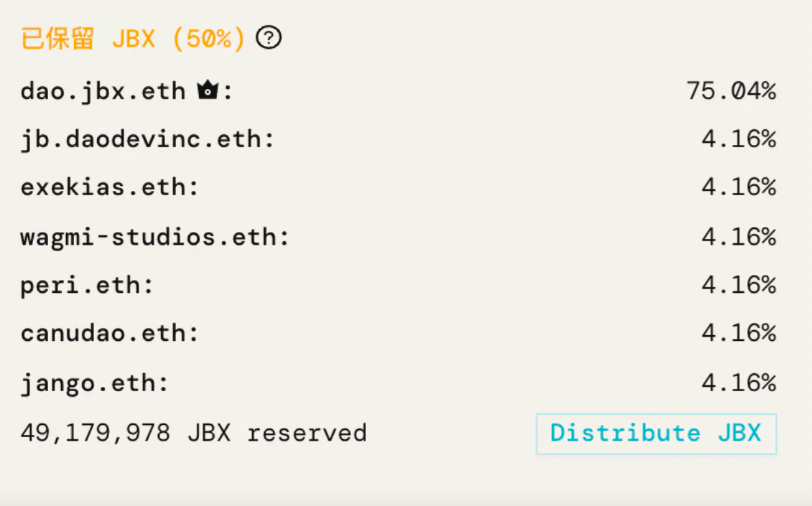The image size is (812, 506).
Task: Open wagmi-studios.eth beneficiary entry
Action: (x=149, y=237)
